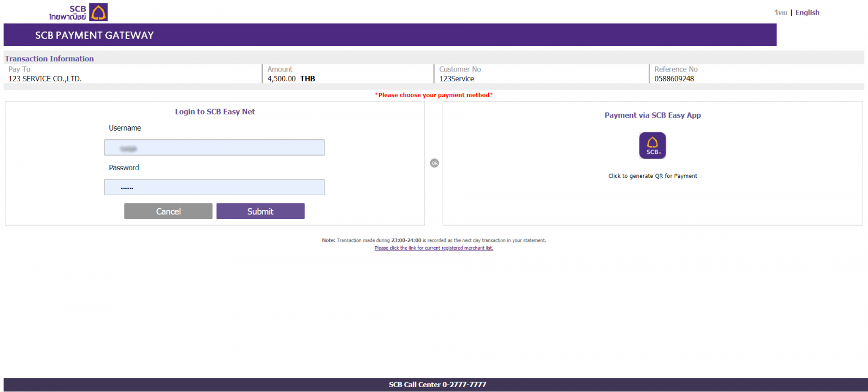Click the 'Transaction Information' heading

(49, 59)
